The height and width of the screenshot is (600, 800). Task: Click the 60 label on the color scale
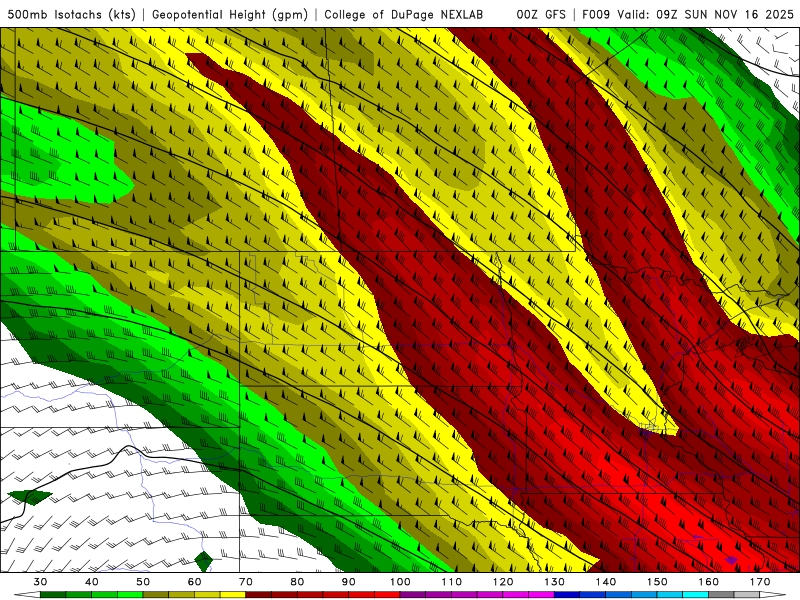tap(194, 582)
